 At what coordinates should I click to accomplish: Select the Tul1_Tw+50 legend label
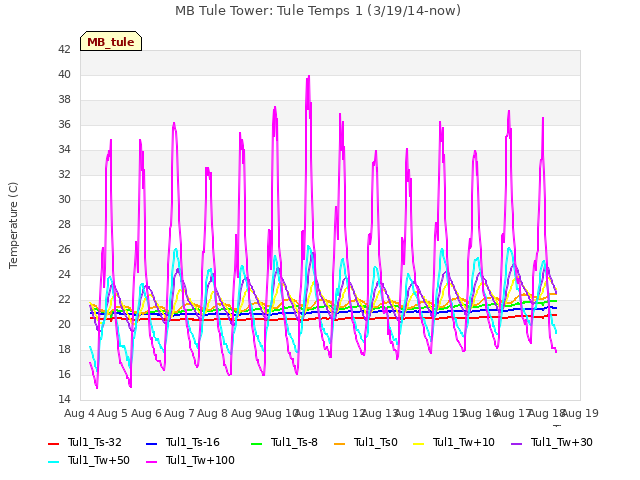[99, 460]
